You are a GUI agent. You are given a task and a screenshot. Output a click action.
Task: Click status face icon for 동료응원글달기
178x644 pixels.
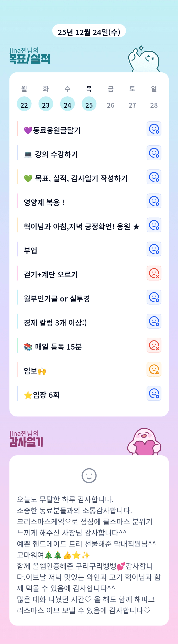point(154,129)
